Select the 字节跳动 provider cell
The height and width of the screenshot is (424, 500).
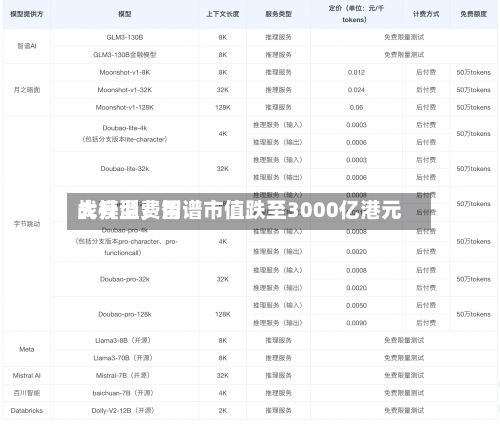click(x=27, y=224)
